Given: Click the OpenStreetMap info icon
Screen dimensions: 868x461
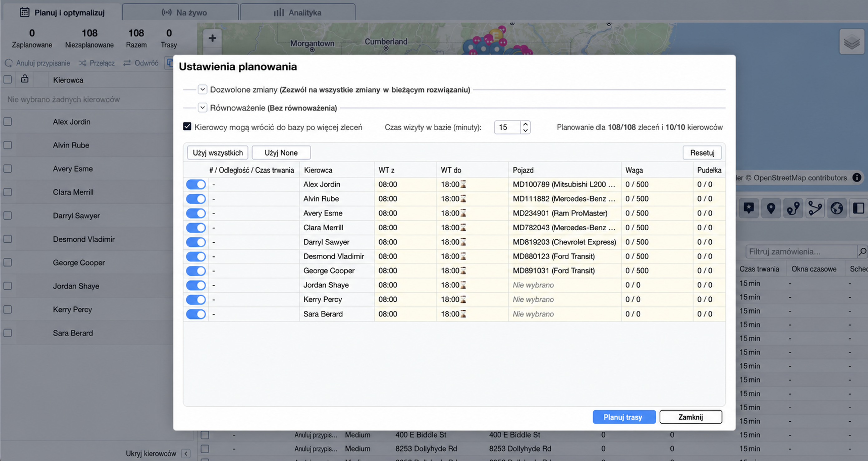Looking at the screenshot, I should (x=856, y=178).
